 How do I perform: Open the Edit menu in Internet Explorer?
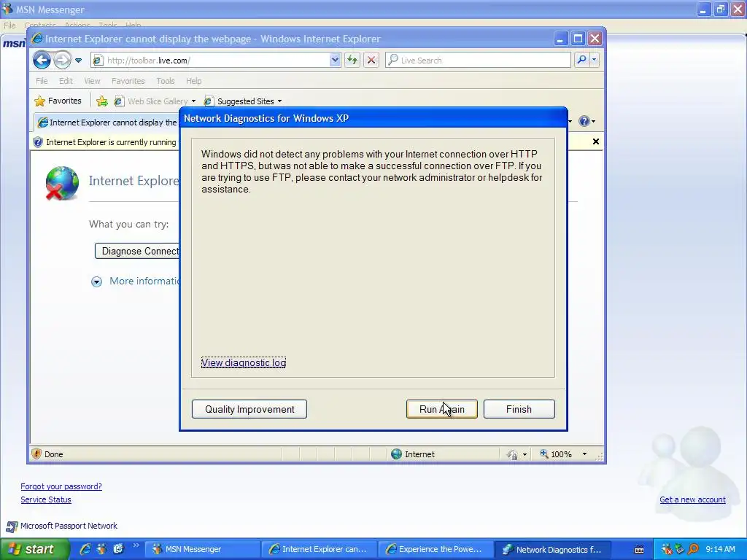coord(66,81)
